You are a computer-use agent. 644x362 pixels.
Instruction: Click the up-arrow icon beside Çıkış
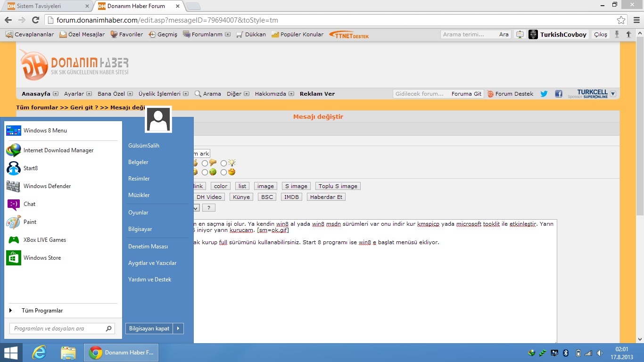(628, 34)
